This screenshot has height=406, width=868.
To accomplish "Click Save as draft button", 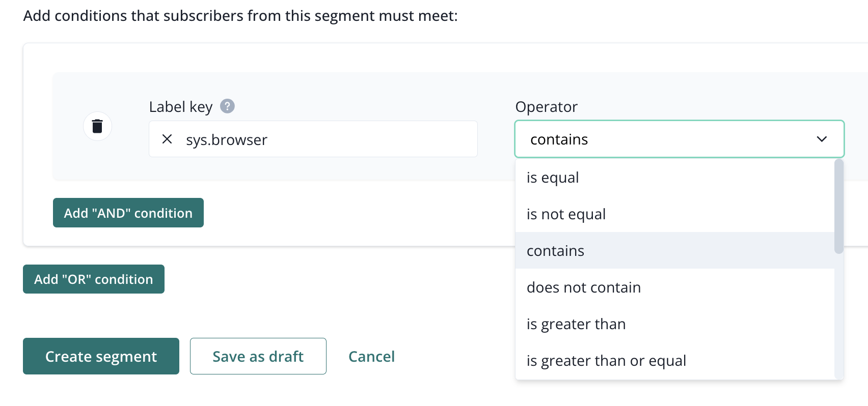I will [258, 356].
